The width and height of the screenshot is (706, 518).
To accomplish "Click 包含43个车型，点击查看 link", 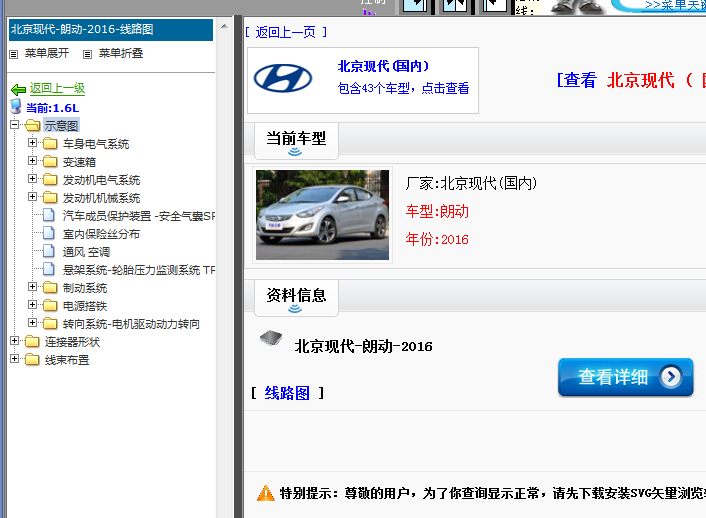I will click(x=403, y=88).
